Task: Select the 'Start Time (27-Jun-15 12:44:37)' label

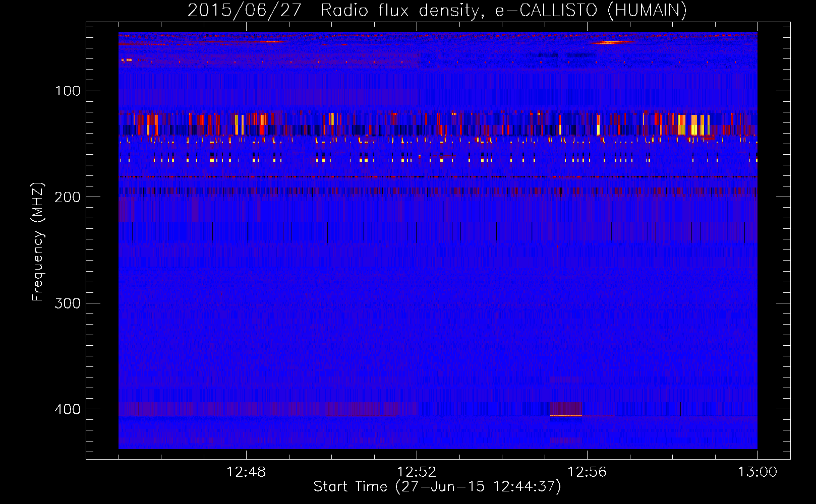Action: coord(437,487)
